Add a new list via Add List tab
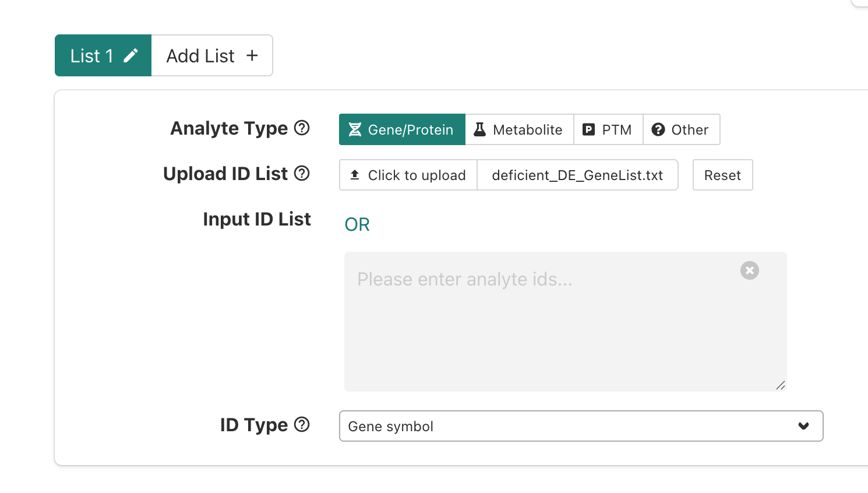 click(211, 55)
